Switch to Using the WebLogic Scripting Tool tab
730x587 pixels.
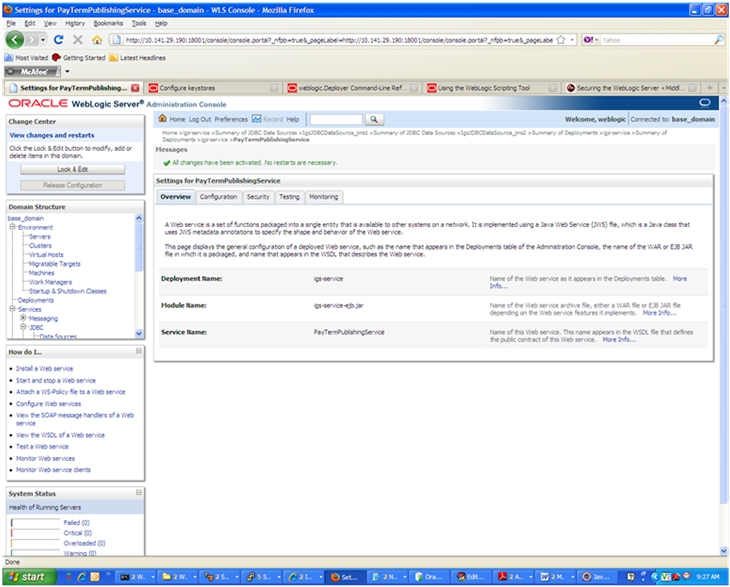point(492,88)
